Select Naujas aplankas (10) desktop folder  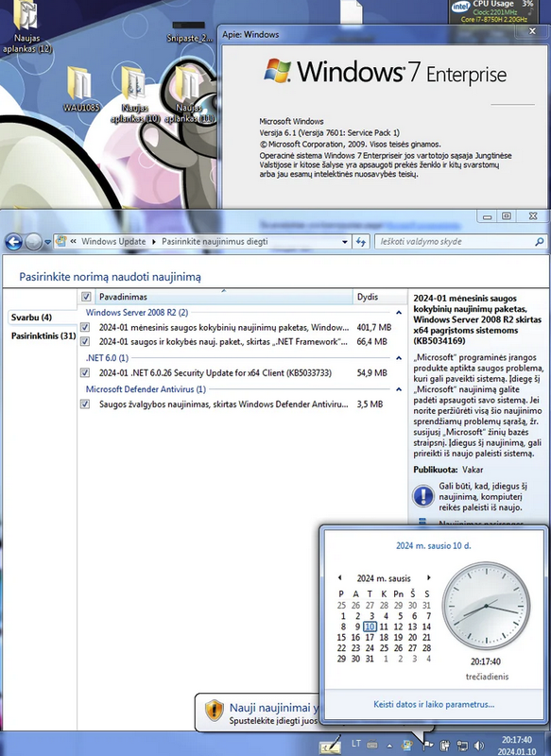tap(134, 94)
